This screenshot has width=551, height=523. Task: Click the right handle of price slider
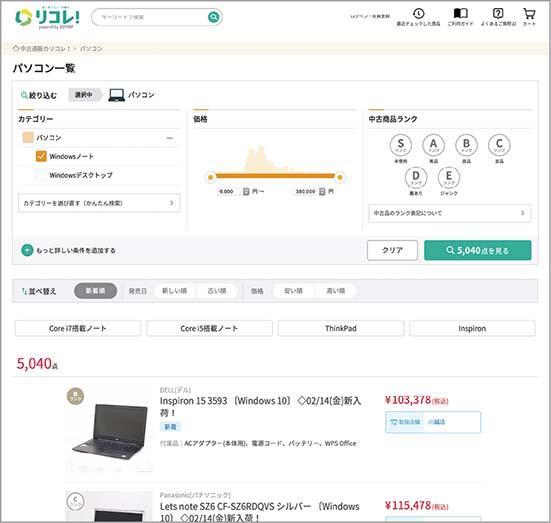tap(340, 177)
